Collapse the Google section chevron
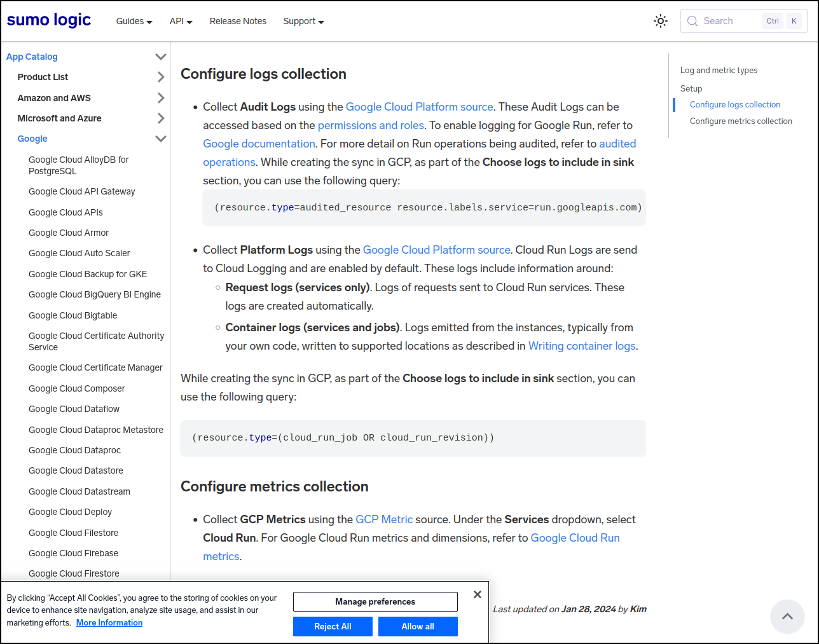Image resolution: width=819 pixels, height=644 pixels. [x=160, y=139]
